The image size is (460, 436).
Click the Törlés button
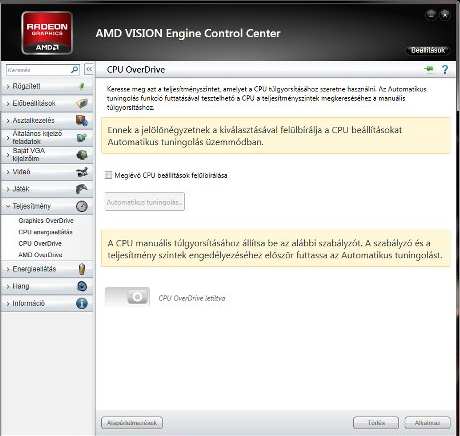click(x=376, y=423)
